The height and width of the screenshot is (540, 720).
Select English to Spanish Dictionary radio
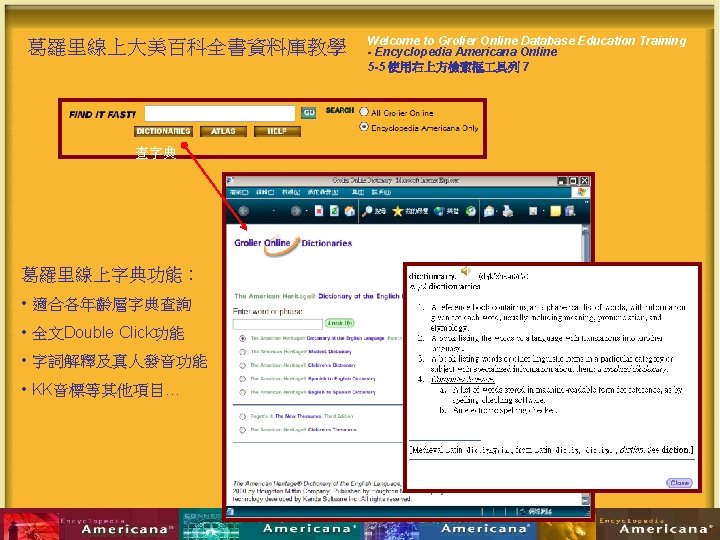[x=242, y=392]
